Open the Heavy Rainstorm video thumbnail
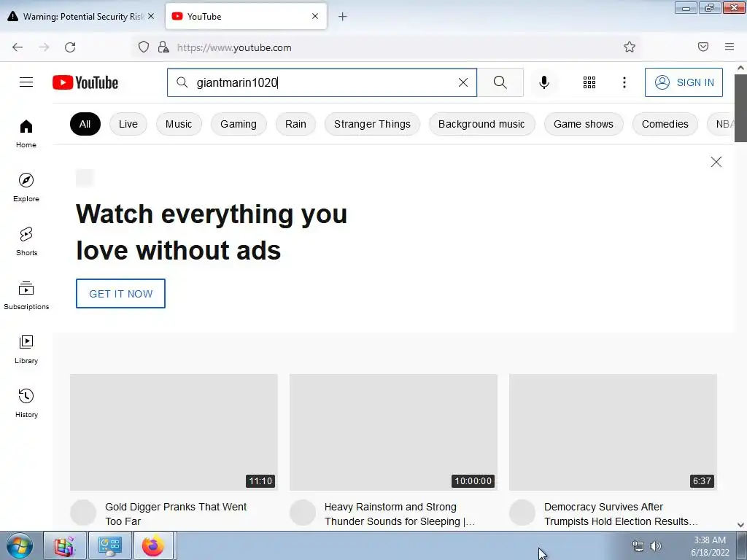This screenshot has width=747, height=560. (x=393, y=432)
